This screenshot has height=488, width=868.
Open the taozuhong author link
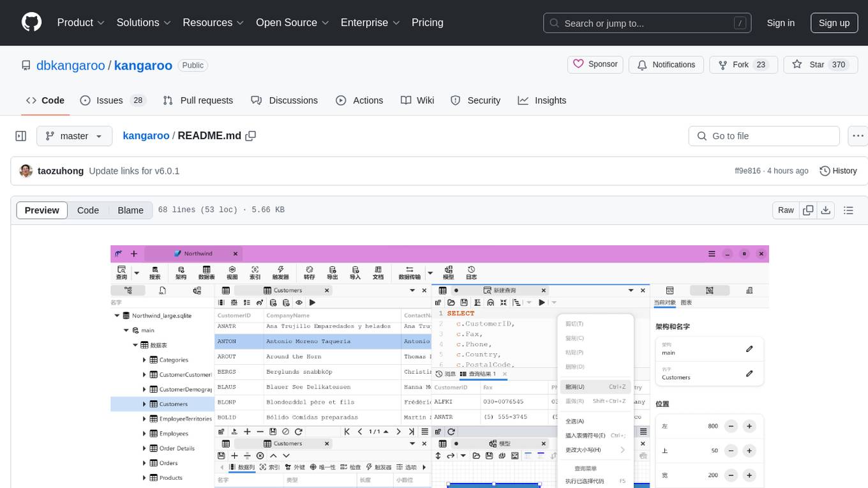coord(61,171)
